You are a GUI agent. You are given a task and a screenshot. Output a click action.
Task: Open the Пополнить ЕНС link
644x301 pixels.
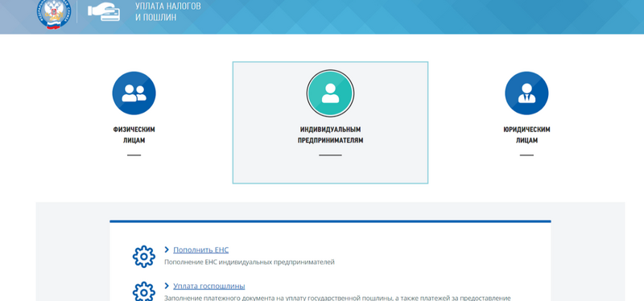click(200, 249)
